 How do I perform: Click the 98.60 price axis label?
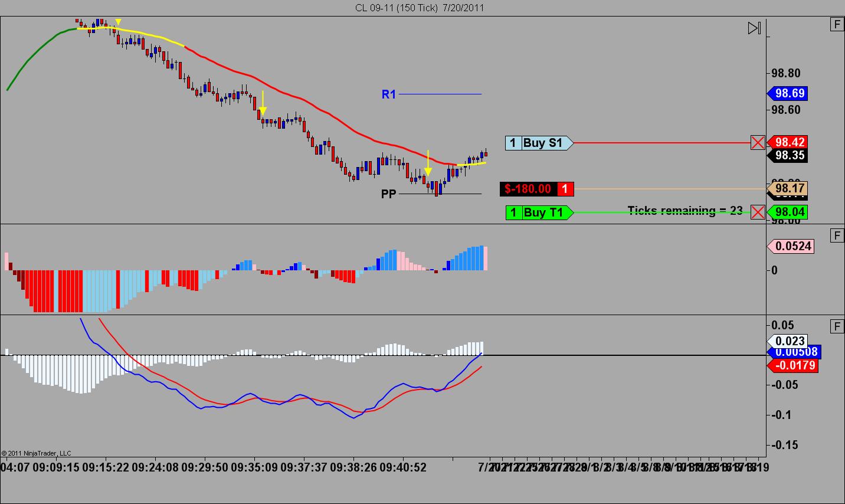pos(786,110)
